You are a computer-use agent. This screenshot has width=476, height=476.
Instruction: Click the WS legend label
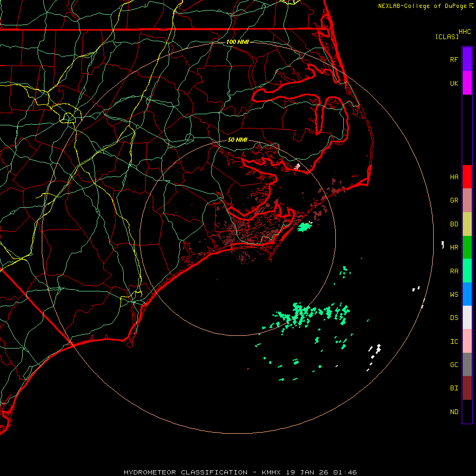click(454, 295)
